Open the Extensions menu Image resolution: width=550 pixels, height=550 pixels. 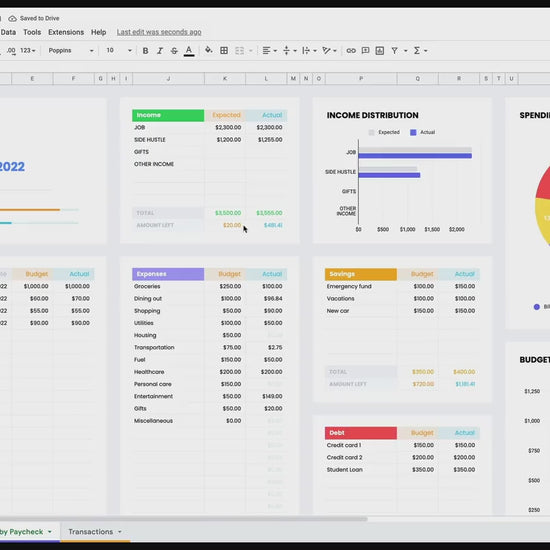pos(66,32)
